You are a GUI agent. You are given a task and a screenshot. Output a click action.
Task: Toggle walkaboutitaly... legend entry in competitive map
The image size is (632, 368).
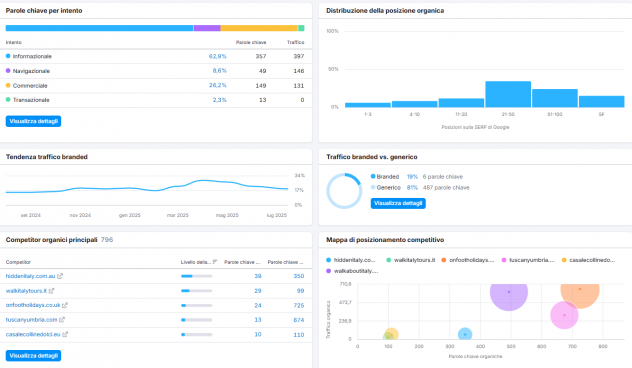coord(352,271)
